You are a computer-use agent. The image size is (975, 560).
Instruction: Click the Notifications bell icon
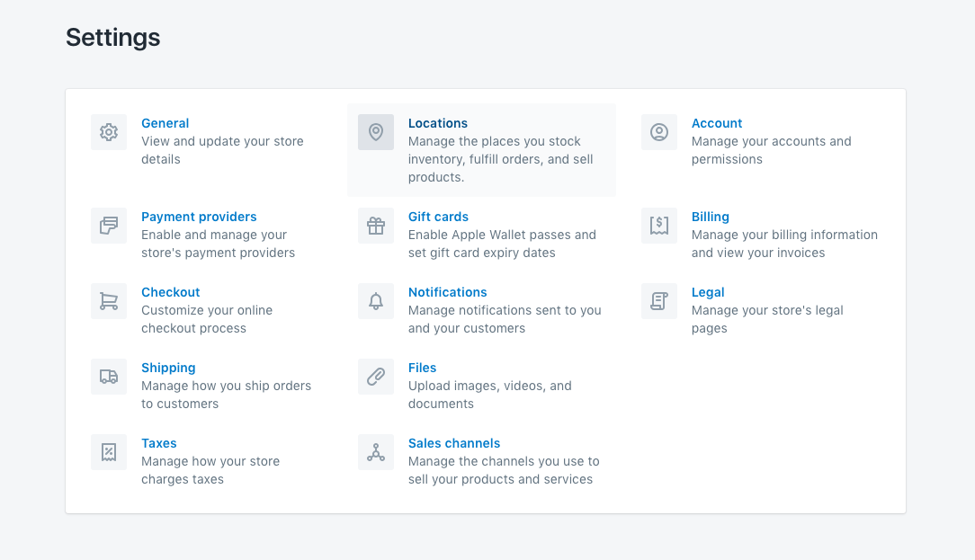[376, 301]
